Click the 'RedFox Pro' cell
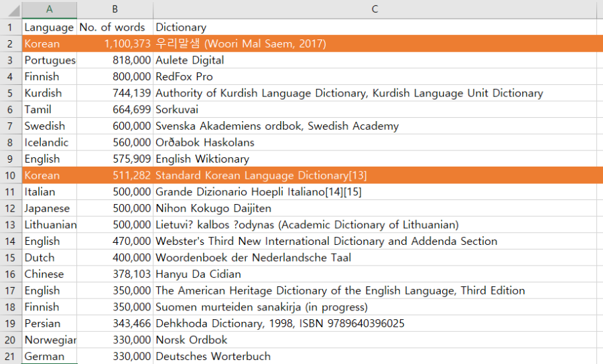This screenshot has width=603, height=364. 375,77
